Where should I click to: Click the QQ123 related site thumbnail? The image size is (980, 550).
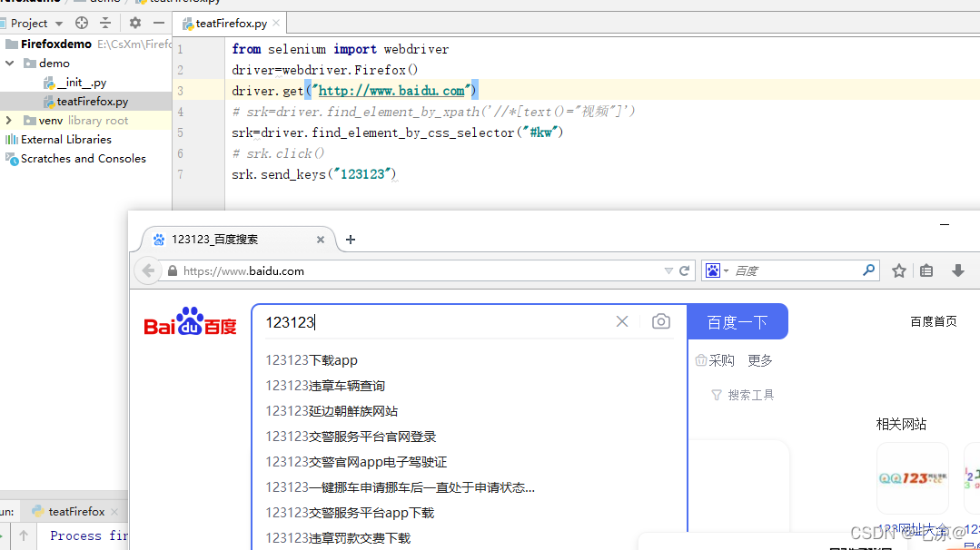pyautogui.click(x=913, y=478)
